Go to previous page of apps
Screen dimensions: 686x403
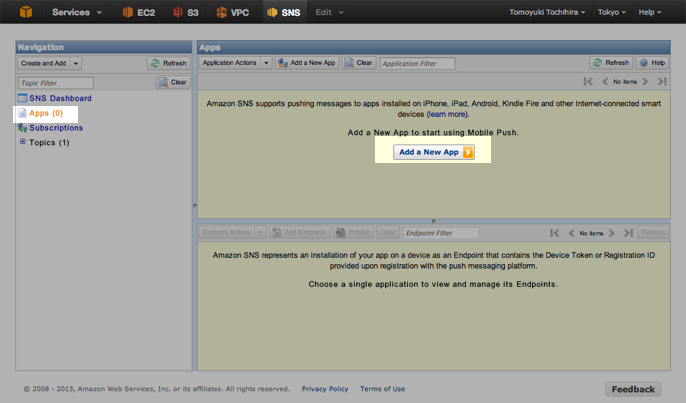pos(605,81)
